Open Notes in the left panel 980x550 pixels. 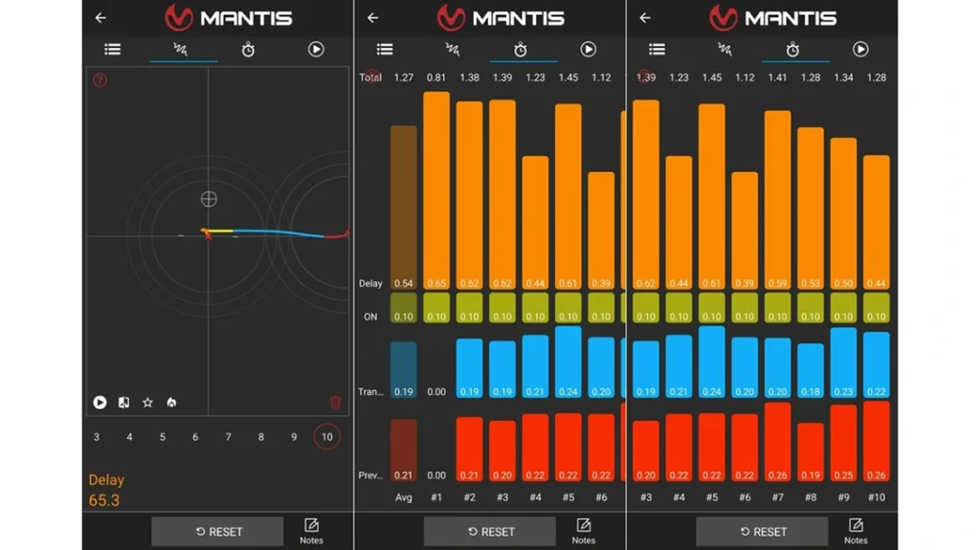tap(311, 531)
